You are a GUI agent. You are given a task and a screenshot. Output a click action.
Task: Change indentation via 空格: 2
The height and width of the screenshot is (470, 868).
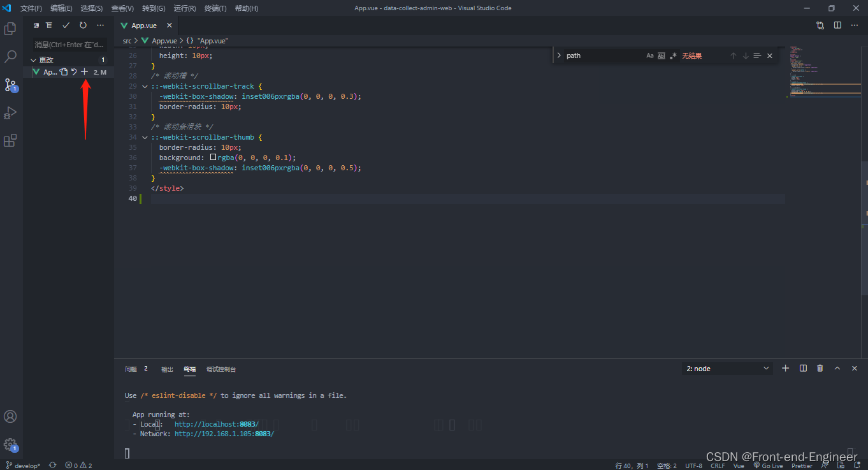click(667, 466)
